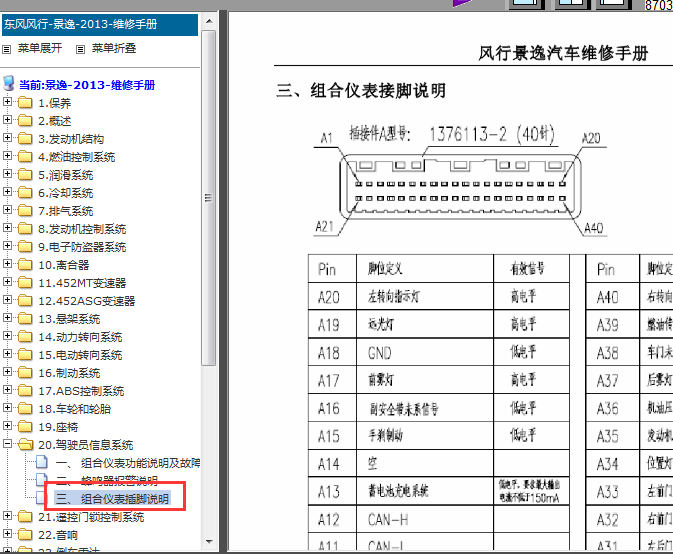Click the 菜单展开 expand-all button

point(33,48)
